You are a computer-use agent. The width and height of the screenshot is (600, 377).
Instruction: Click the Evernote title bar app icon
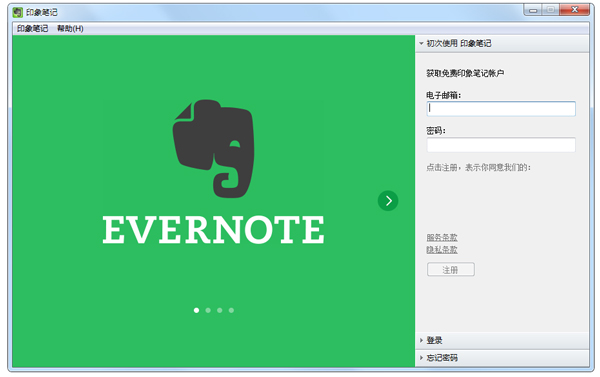click(x=17, y=12)
